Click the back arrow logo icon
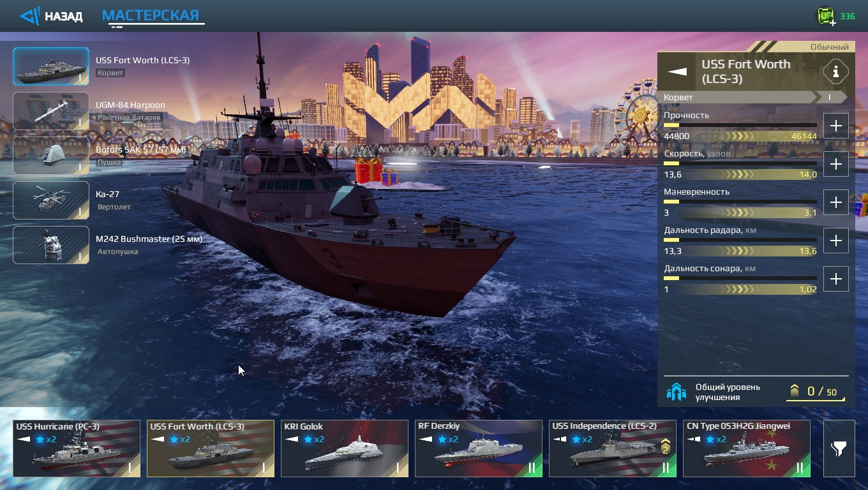This screenshot has width=868, height=490. coord(29,16)
